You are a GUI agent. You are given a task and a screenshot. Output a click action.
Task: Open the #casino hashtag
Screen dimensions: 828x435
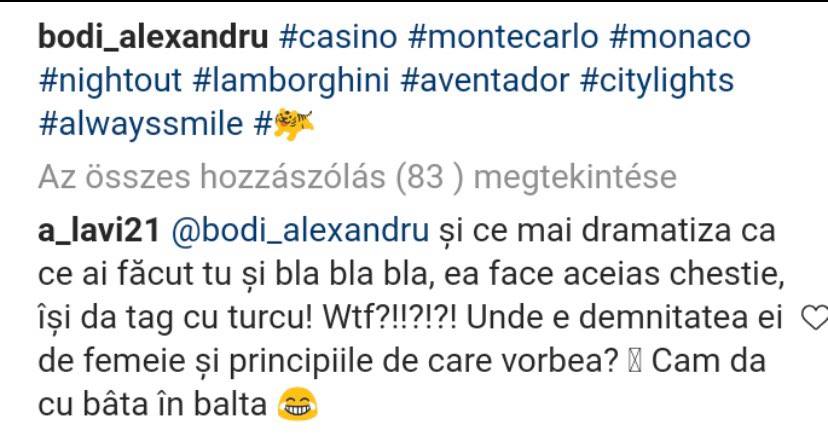coord(338,37)
